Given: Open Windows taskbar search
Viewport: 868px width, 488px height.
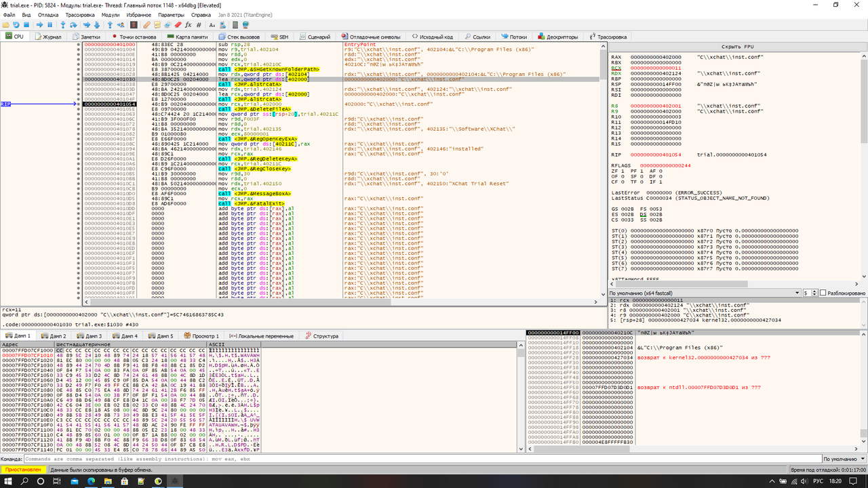Looking at the screenshot, I should (25, 481).
